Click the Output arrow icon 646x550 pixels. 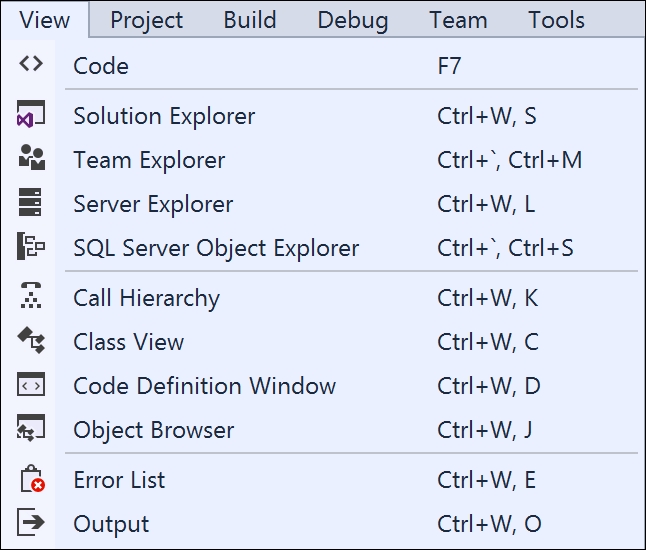pyautogui.click(x=31, y=522)
